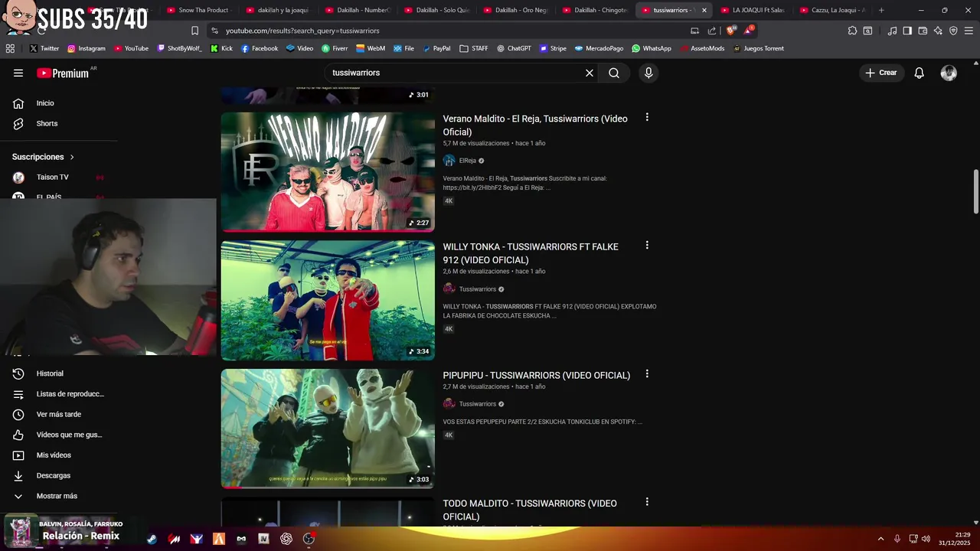Go to YouTube Premium home logo
Image resolution: width=980 pixels, height=551 pixels.
(x=63, y=73)
